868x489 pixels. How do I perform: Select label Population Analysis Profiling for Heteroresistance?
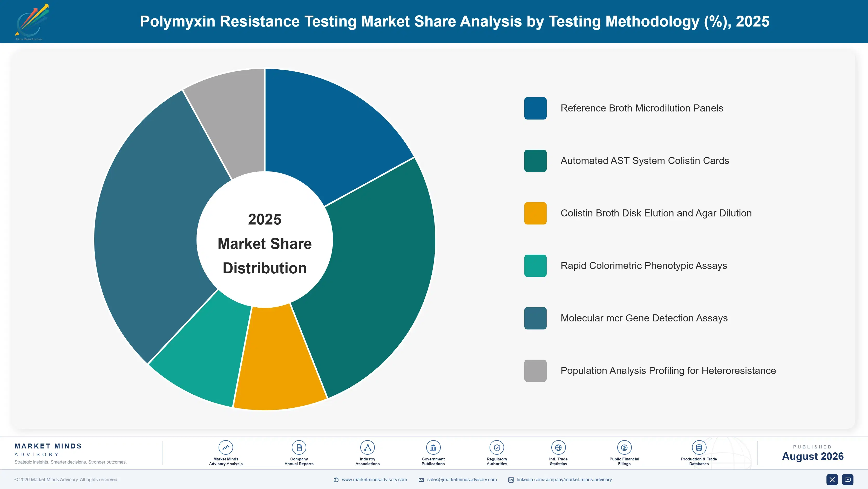(x=668, y=371)
